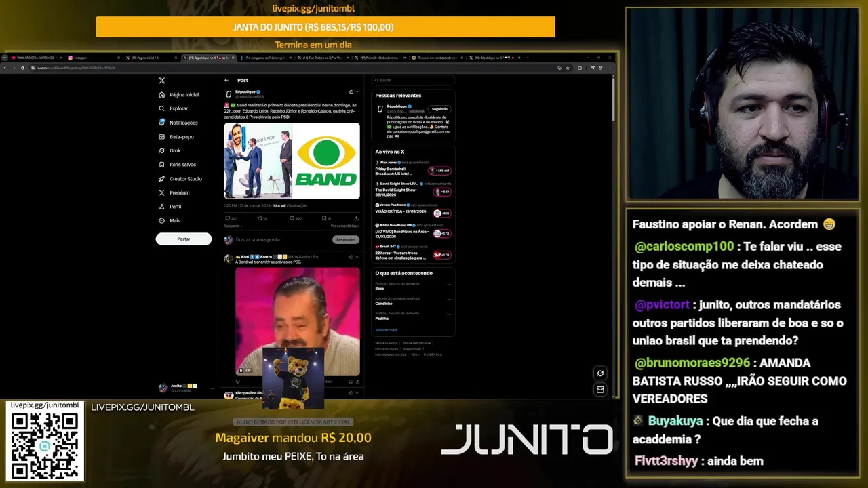Open more options on the République post
Screen dimensions: 868x488
pyautogui.click(x=357, y=92)
